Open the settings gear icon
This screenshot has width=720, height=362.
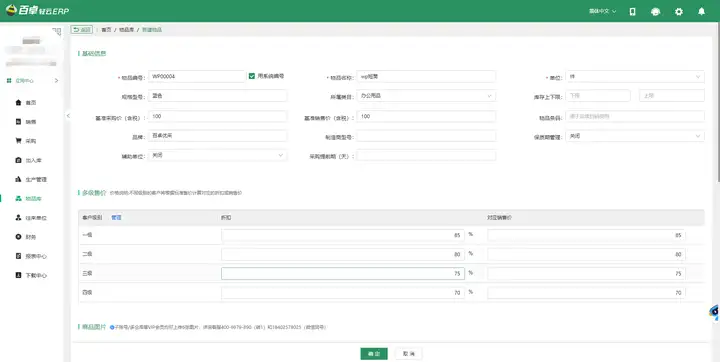pyautogui.click(x=679, y=11)
